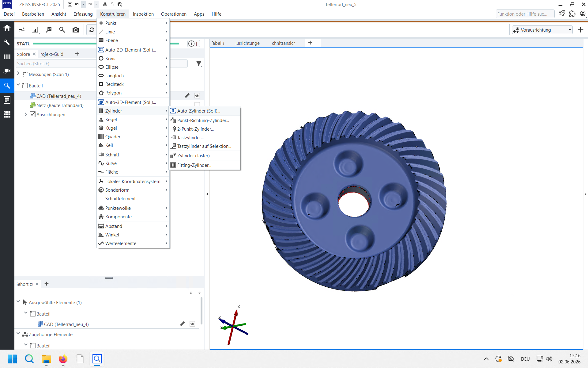Add new alignment with plus button
The height and width of the screenshot is (368, 588).
(580, 30)
